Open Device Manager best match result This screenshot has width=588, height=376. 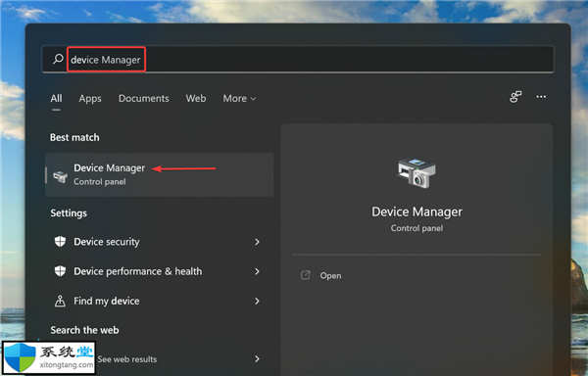click(160, 174)
